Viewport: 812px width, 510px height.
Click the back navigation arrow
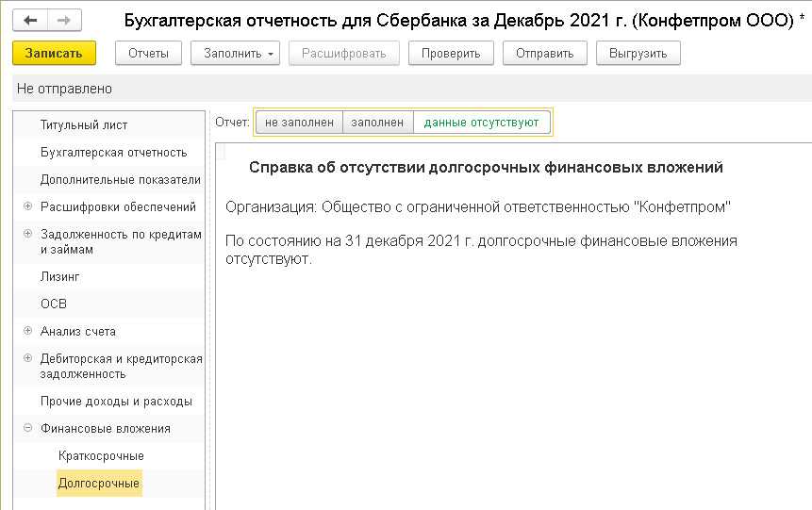pos(31,20)
